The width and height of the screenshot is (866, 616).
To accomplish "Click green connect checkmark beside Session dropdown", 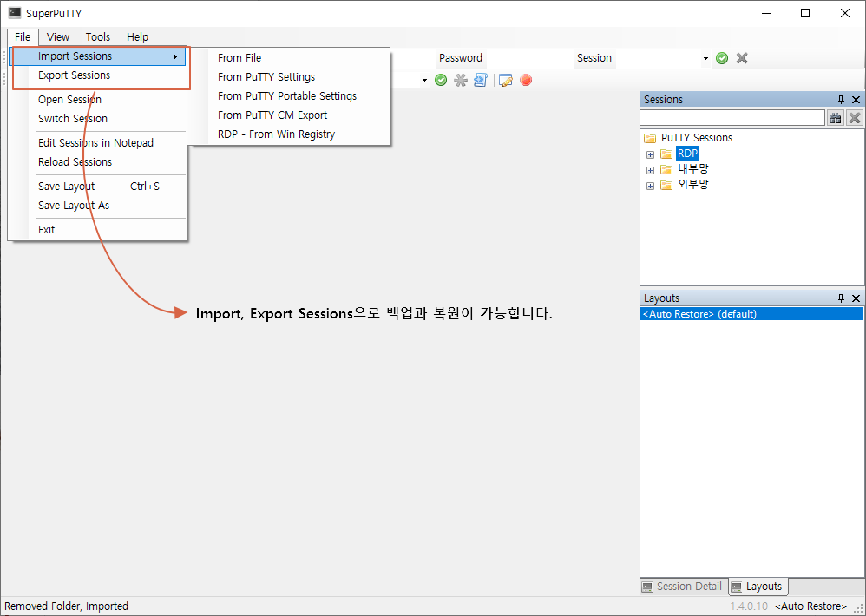I will pos(722,58).
